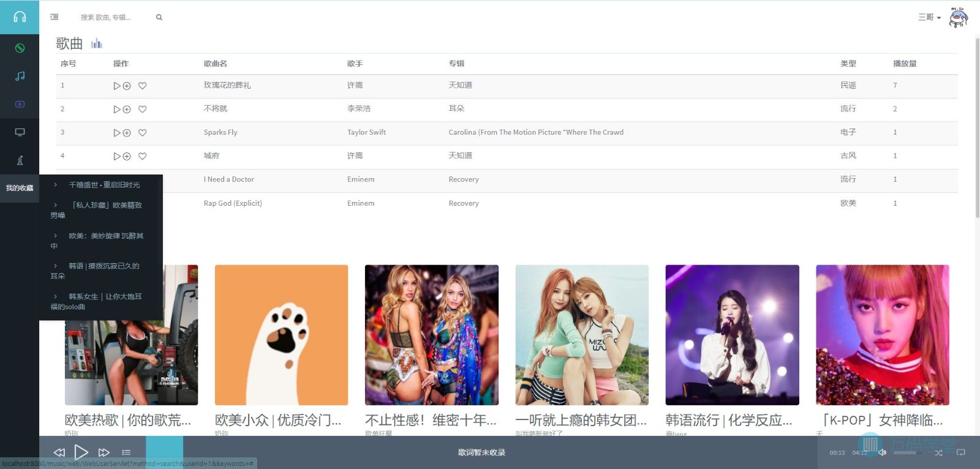Click the bar chart icon beside 歌曲
The height and width of the screenshot is (469, 980).
coord(97,43)
